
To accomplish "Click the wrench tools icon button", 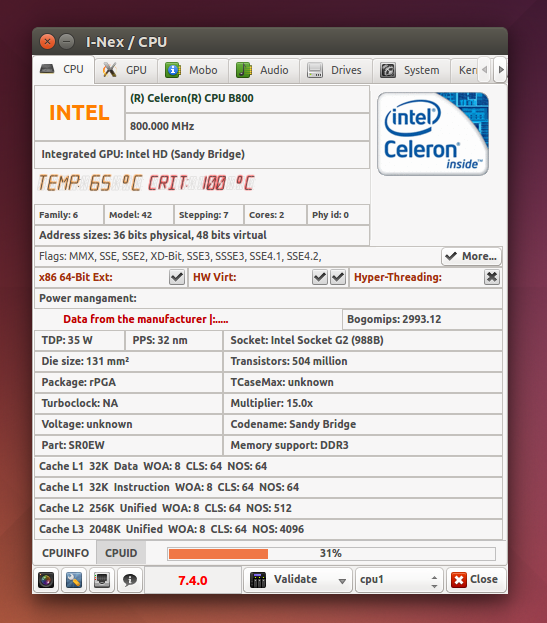I will coord(74,580).
